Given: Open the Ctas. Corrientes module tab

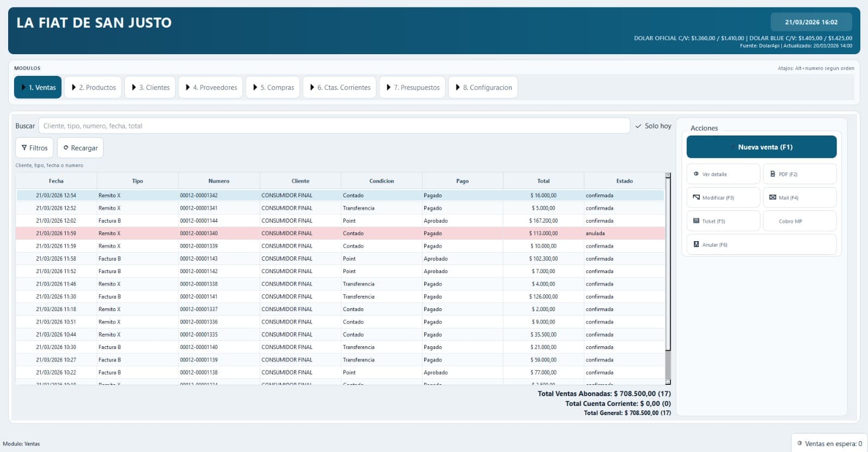Looking at the screenshot, I should (339, 87).
